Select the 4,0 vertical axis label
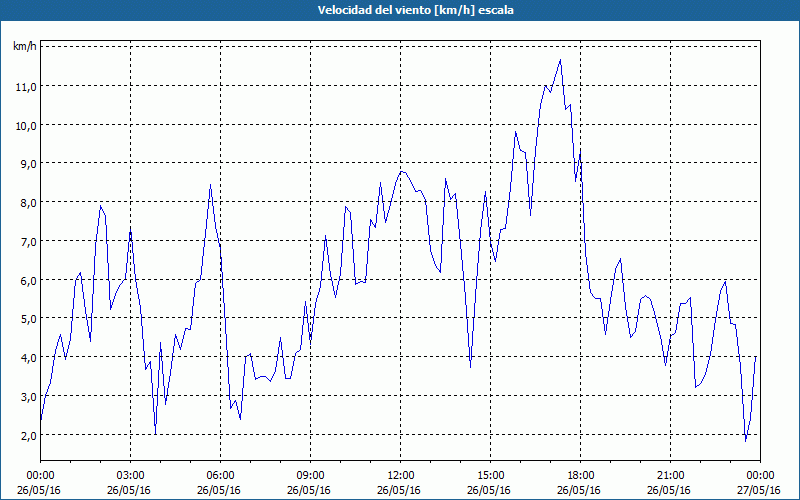Viewport: 800px width, 500px height. 28,358
